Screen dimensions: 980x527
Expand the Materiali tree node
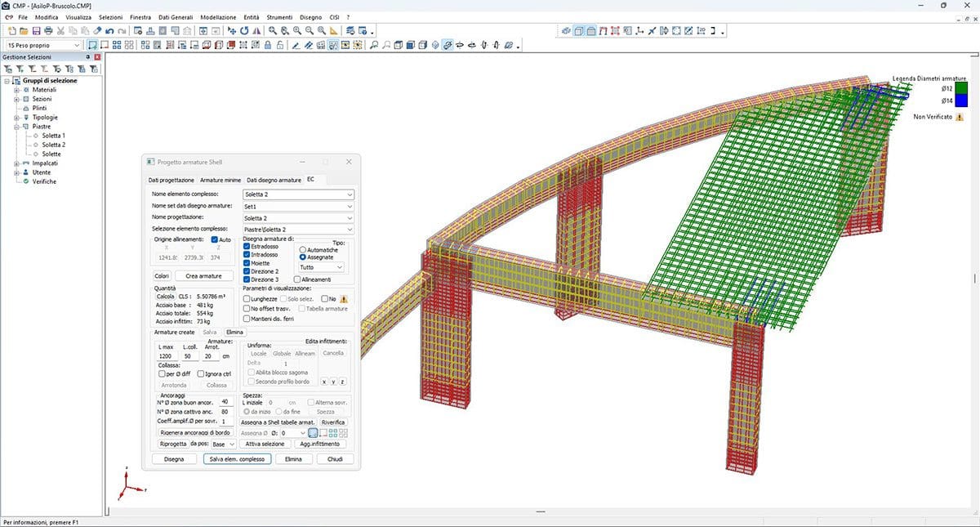[x=16, y=90]
